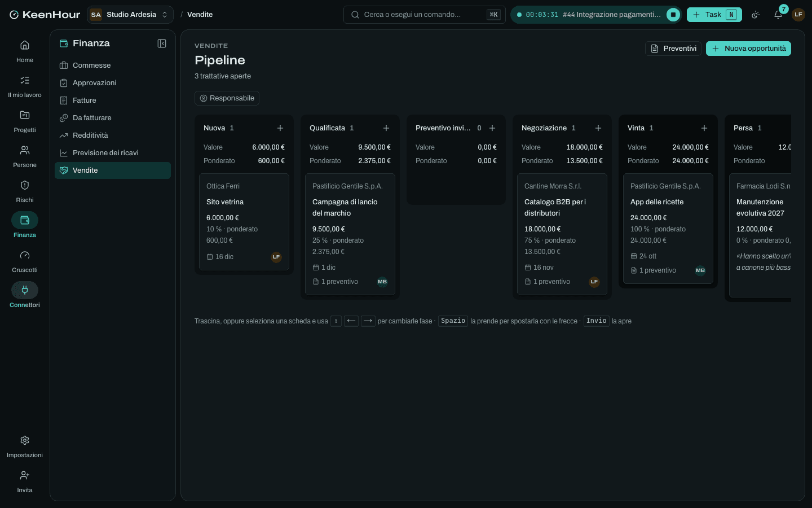Open Campagna di lancio del marchio card
This screenshot has width=812, height=508.
(350, 234)
